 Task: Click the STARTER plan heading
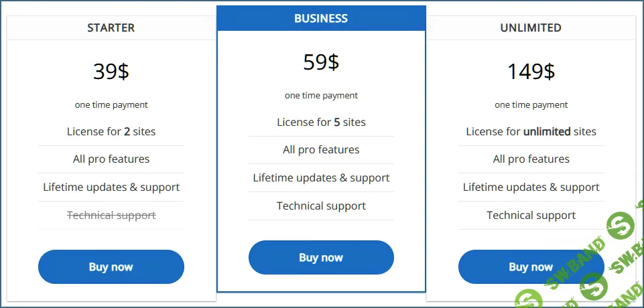coord(111,28)
